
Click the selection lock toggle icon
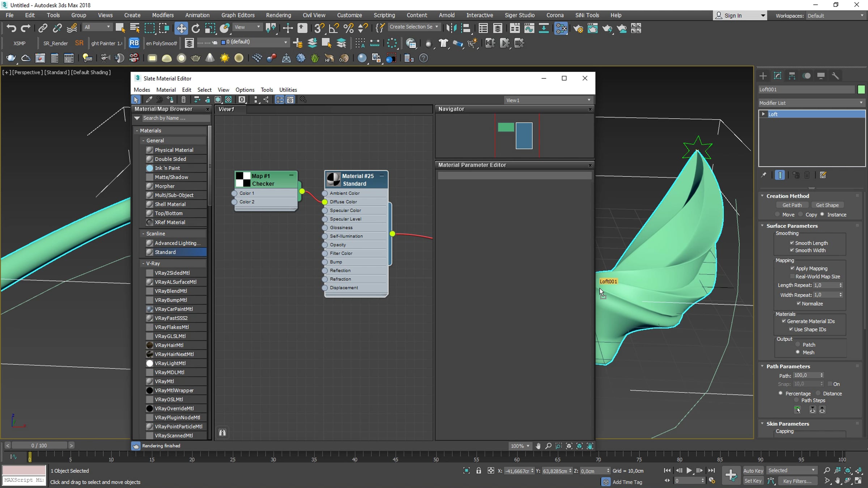click(478, 471)
